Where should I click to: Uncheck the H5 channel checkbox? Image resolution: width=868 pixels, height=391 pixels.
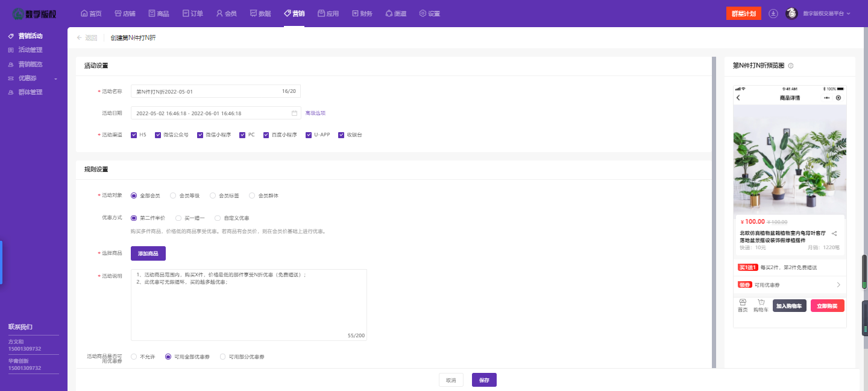134,135
